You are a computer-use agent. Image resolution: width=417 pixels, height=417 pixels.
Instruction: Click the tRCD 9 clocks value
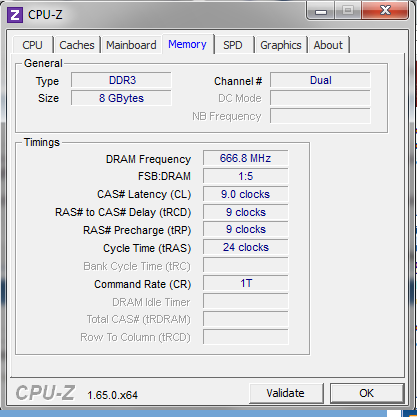coord(246,212)
